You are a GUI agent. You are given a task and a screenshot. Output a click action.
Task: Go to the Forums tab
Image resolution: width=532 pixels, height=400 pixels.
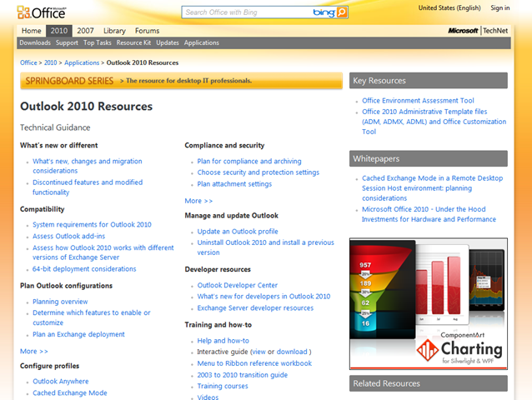coord(148,31)
